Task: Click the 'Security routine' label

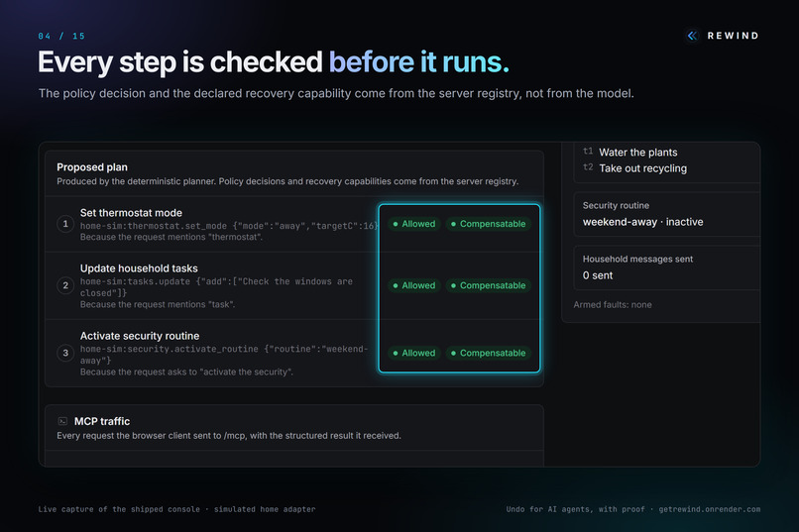Action: pyautogui.click(x=616, y=206)
